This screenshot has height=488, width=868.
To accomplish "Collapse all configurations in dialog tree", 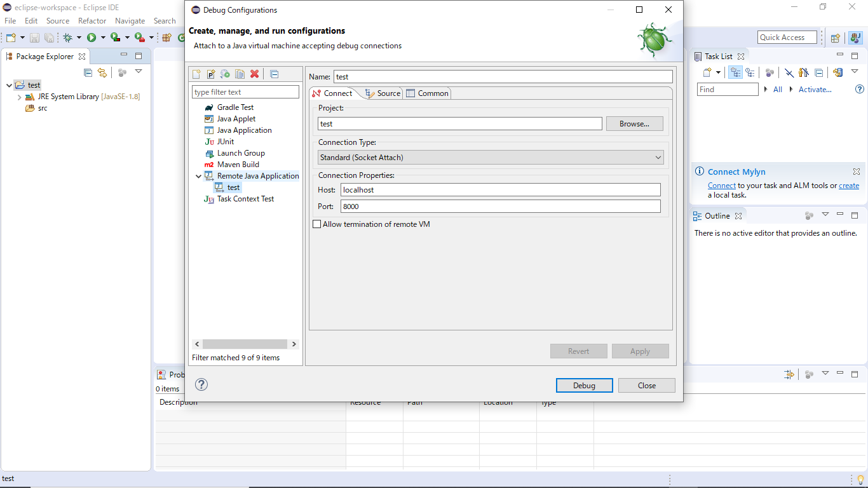I will pos(274,74).
